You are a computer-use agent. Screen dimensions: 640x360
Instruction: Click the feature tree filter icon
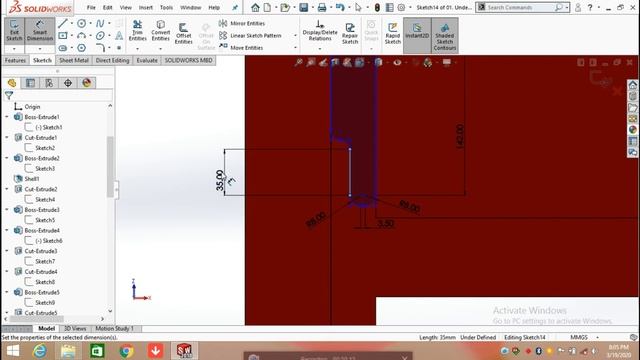[x=9, y=96]
